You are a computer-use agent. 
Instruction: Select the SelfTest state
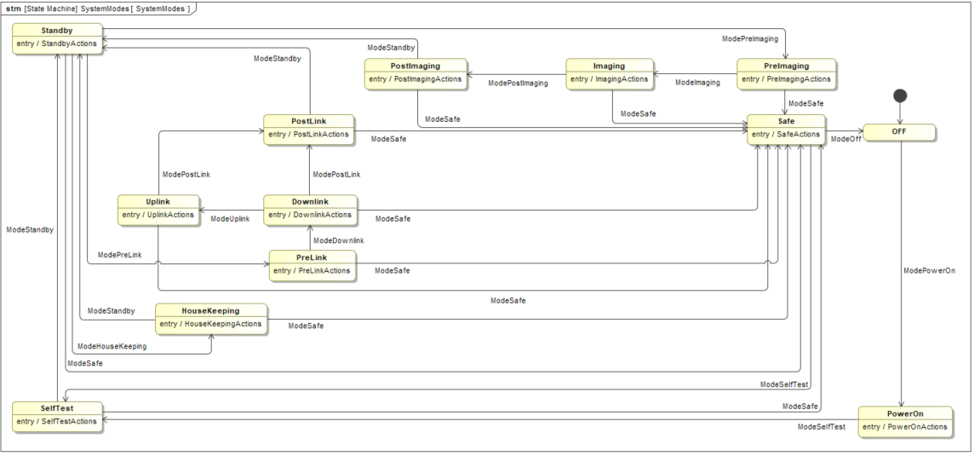[x=58, y=417]
